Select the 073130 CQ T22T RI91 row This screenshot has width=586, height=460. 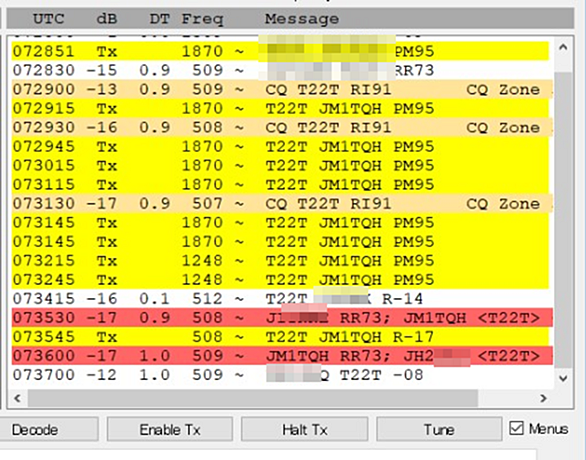coord(282,204)
